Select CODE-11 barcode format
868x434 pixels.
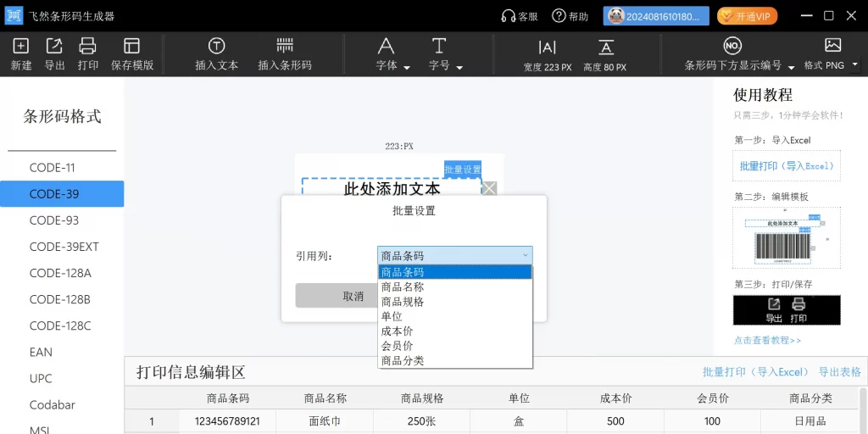pyautogui.click(x=62, y=168)
